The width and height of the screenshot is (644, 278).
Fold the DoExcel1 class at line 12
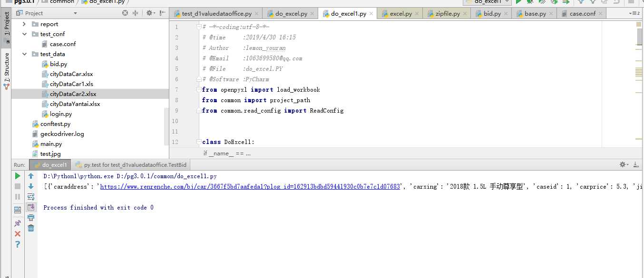(x=198, y=142)
